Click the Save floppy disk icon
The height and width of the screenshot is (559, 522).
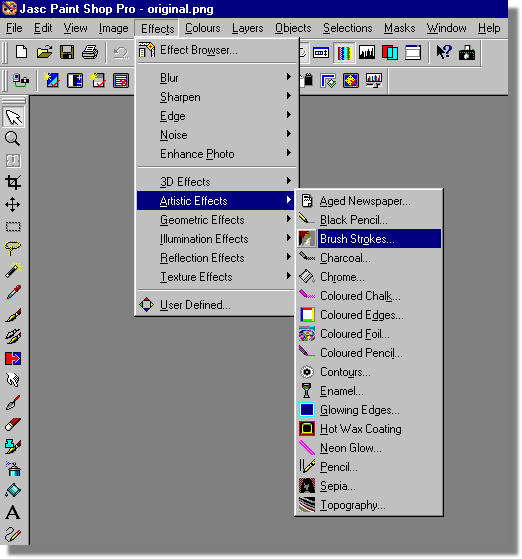[x=67, y=52]
